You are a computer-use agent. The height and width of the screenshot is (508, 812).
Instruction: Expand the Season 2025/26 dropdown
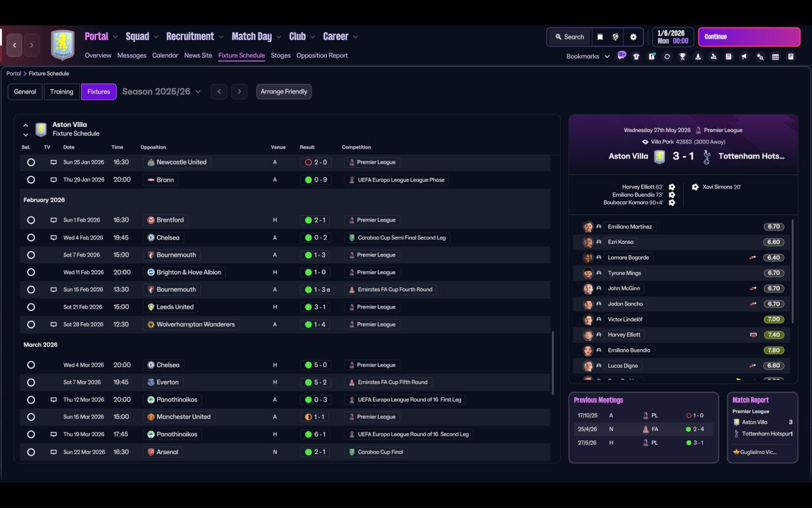click(162, 91)
